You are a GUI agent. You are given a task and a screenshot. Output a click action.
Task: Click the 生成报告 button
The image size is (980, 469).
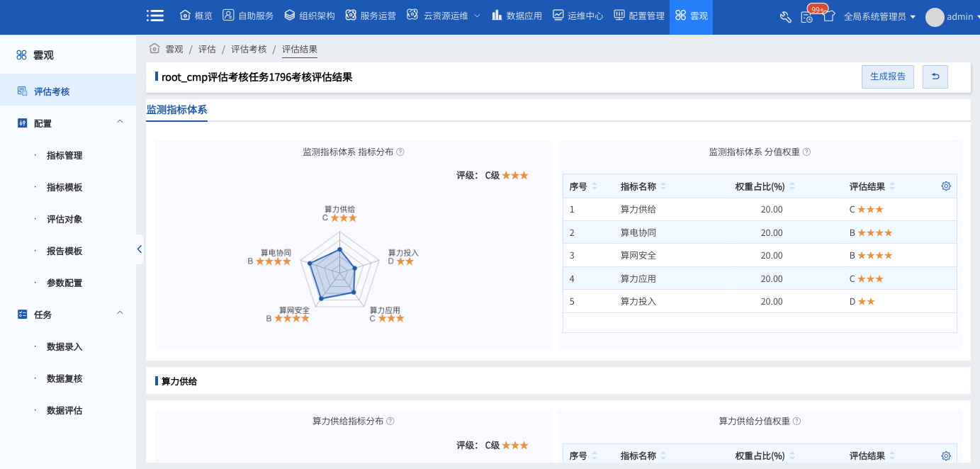coord(887,77)
